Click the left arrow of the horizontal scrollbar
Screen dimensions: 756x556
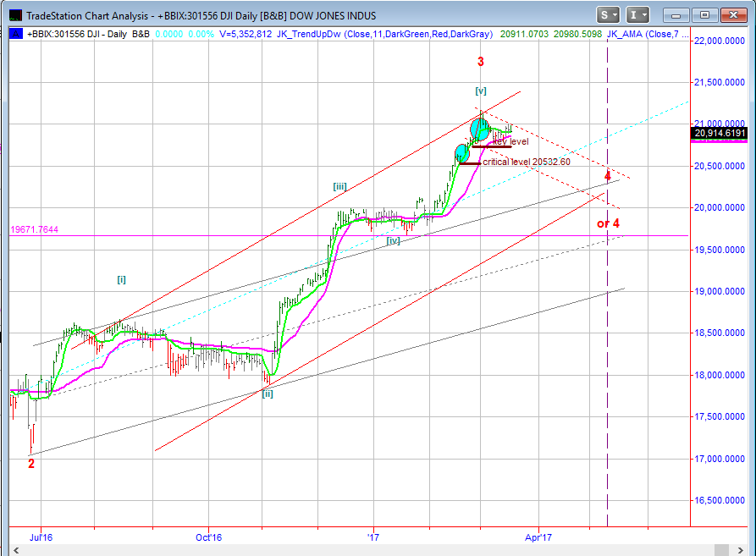point(16,550)
